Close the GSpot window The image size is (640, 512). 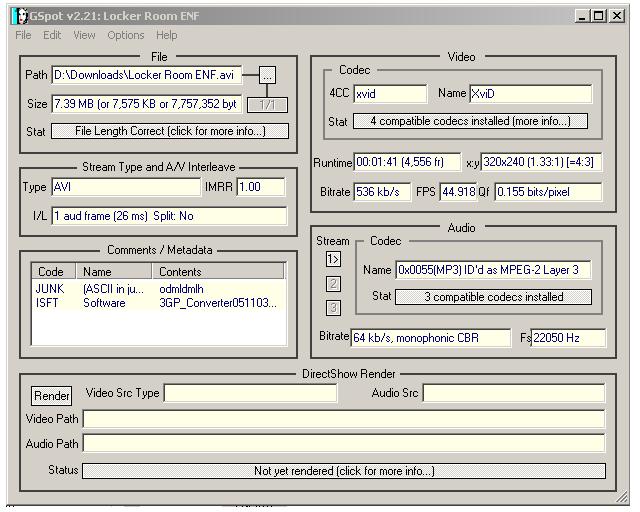click(617, 16)
